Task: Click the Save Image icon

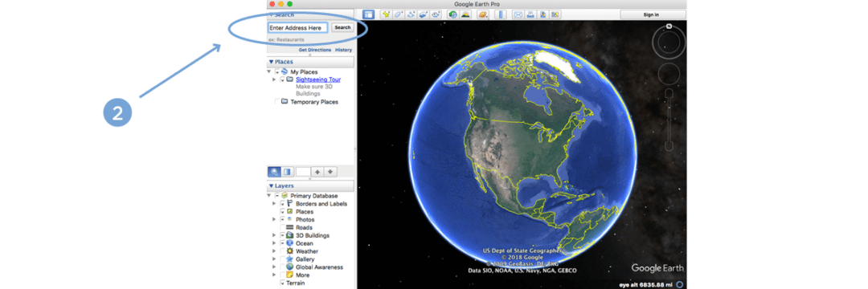Action: pyautogui.click(x=542, y=14)
